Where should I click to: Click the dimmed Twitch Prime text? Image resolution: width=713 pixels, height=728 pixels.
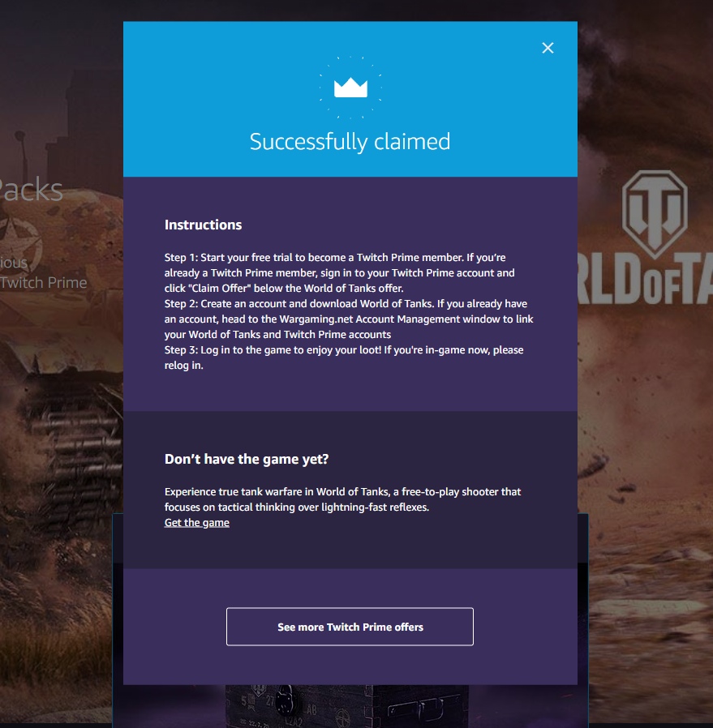click(43, 282)
